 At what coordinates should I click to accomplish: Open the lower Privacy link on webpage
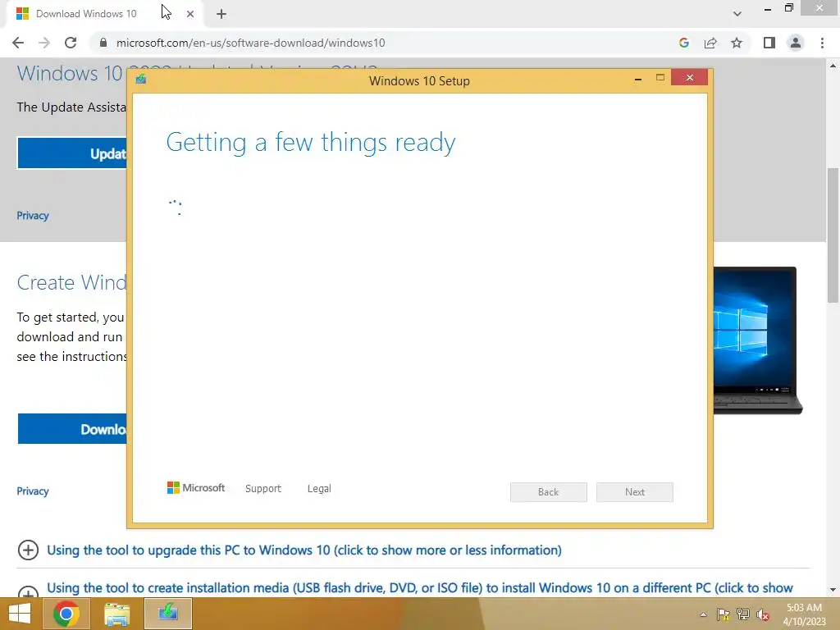[33, 491]
